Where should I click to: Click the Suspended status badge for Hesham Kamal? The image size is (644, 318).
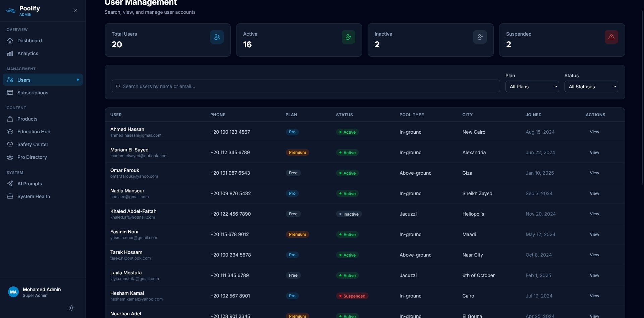(352, 296)
